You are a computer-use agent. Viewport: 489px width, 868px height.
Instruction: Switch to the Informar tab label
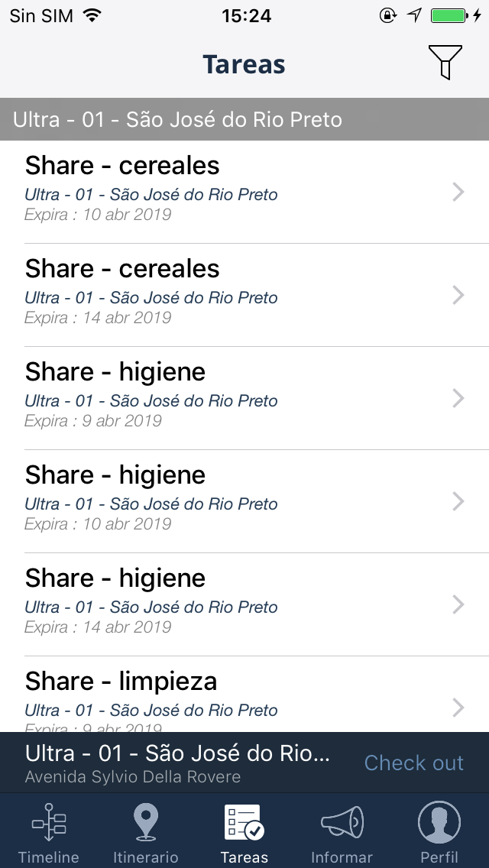(x=342, y=857)
